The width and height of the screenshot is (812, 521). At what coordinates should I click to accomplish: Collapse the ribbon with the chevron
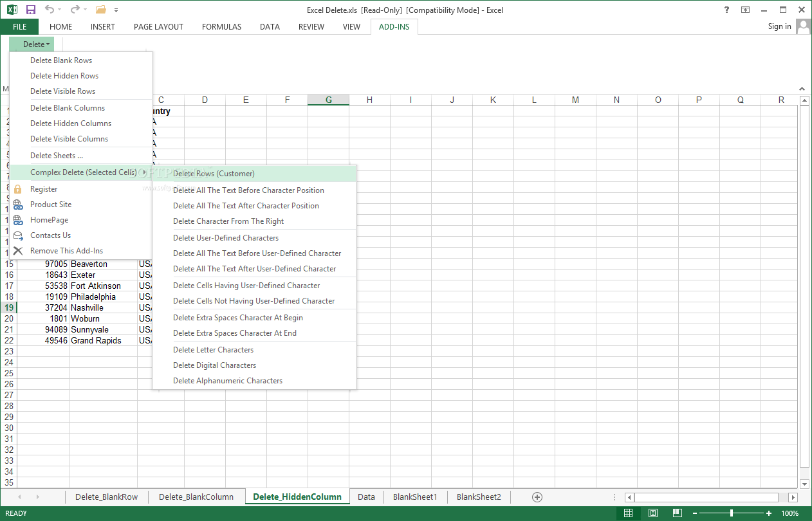tap(802, 89)
